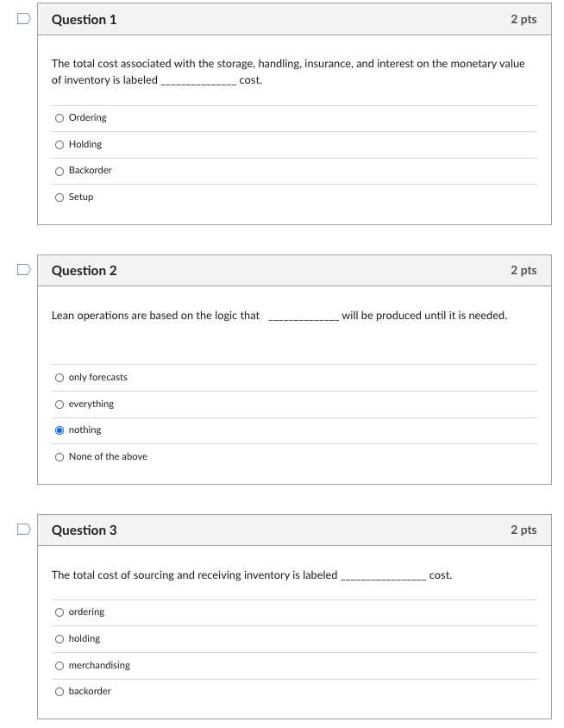Select the Ordering answer in Question 1
This screenshot has height=728, width=564.
pyautogui.click(x=60, y=117)
